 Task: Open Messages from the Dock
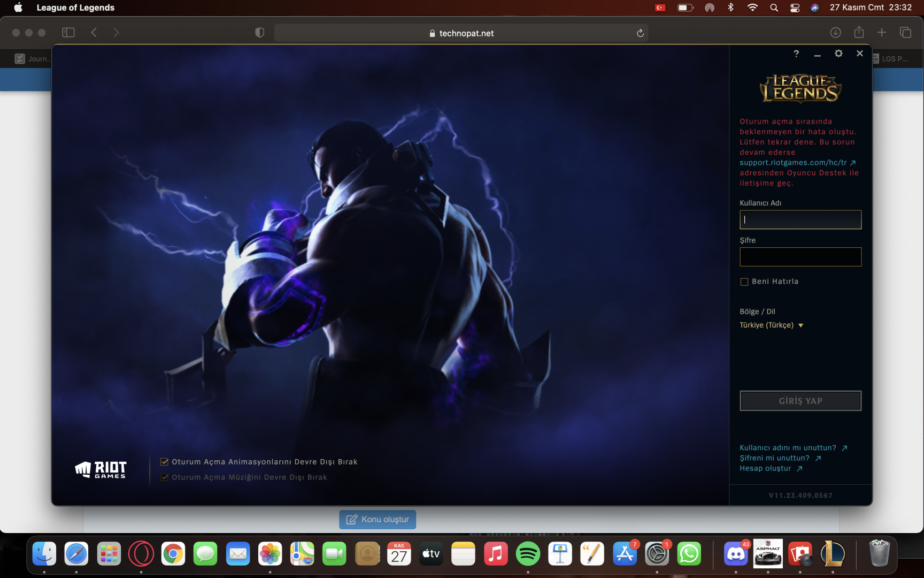click(205, 554)
